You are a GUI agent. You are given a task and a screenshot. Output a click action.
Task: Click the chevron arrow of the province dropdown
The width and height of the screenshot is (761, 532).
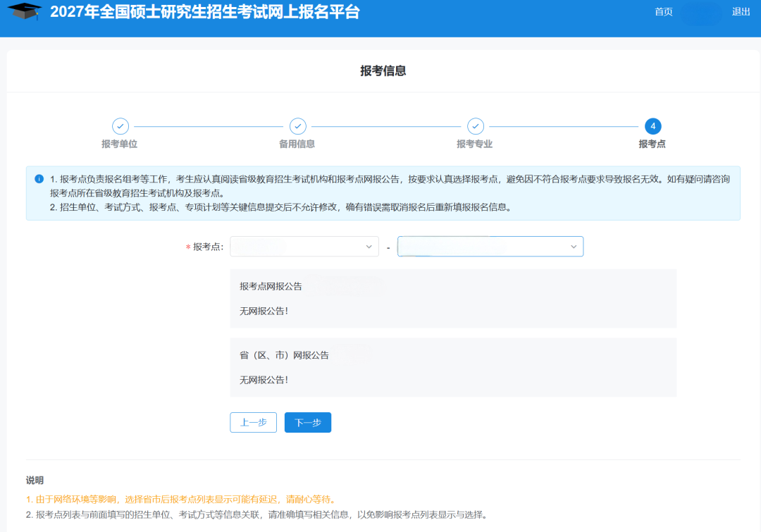coord(369,247)
